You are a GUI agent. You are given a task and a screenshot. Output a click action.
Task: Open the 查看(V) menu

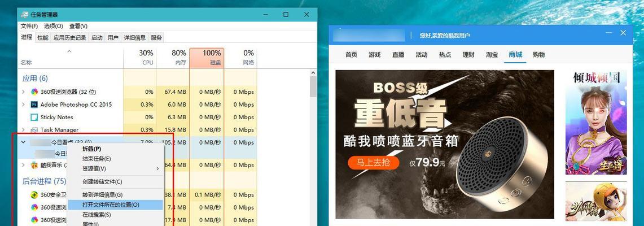[x=78, y=26]
